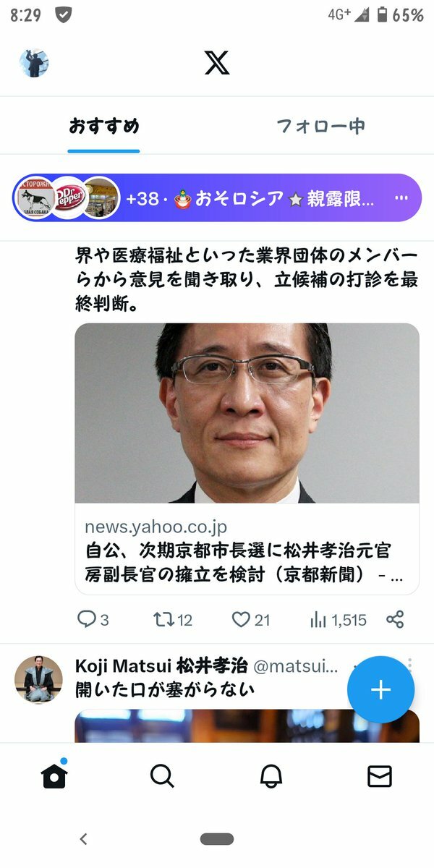Open the news article photo of the man

pyautogui.click(x=247, y=413)
